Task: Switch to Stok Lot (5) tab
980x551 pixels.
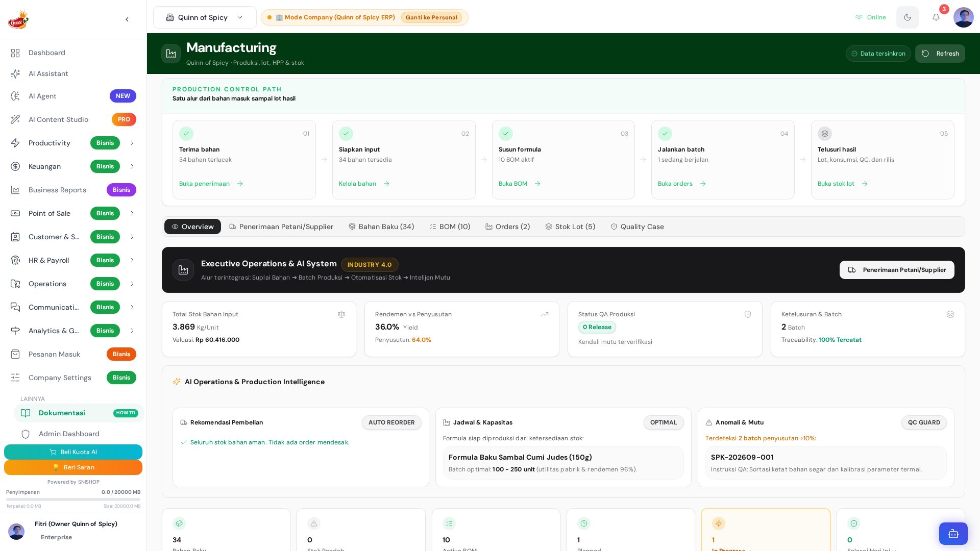Action: tap(570, 227)
